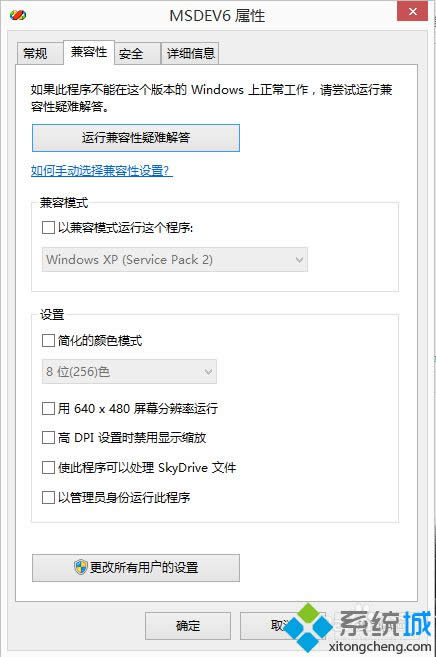This screenshot has height=657, width=436.
Task: Click 更改所有用户的设置 button
Action: click(136, 568)
